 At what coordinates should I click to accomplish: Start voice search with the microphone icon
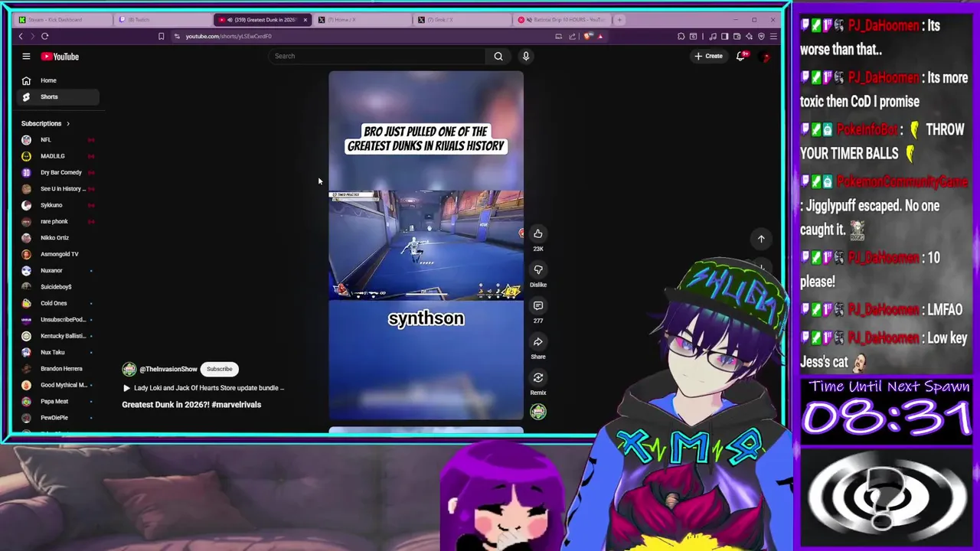(526, 56)
